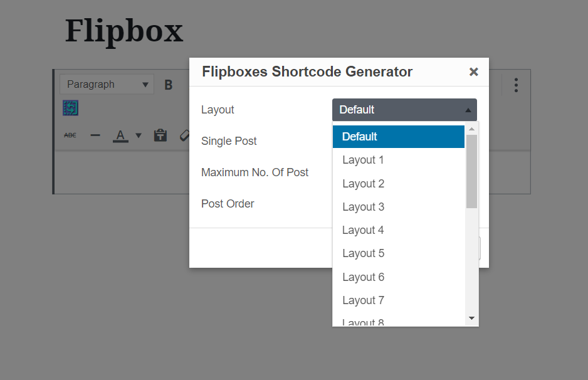Click the Flipbox shortcode generator icon

click(x=70, y=108)
